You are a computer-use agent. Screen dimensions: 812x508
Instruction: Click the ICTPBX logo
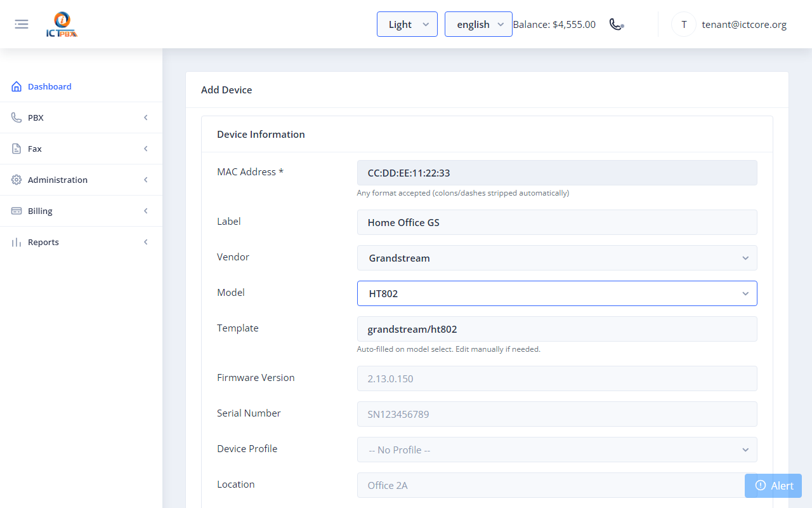point(62,25)
